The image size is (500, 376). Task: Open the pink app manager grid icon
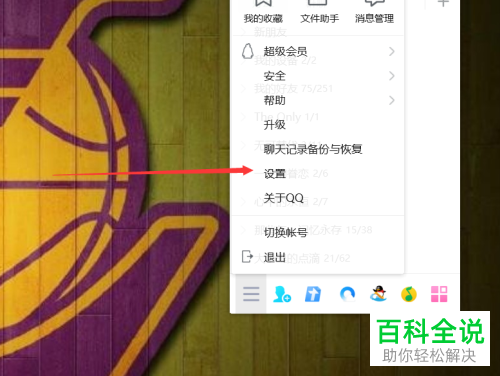tap(439, 294)
